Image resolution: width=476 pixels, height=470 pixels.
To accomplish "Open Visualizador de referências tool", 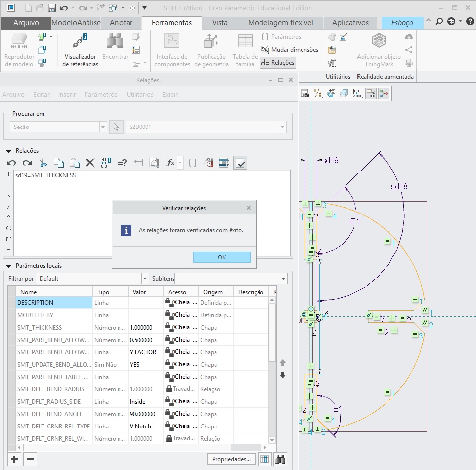I will coord(80,50).
